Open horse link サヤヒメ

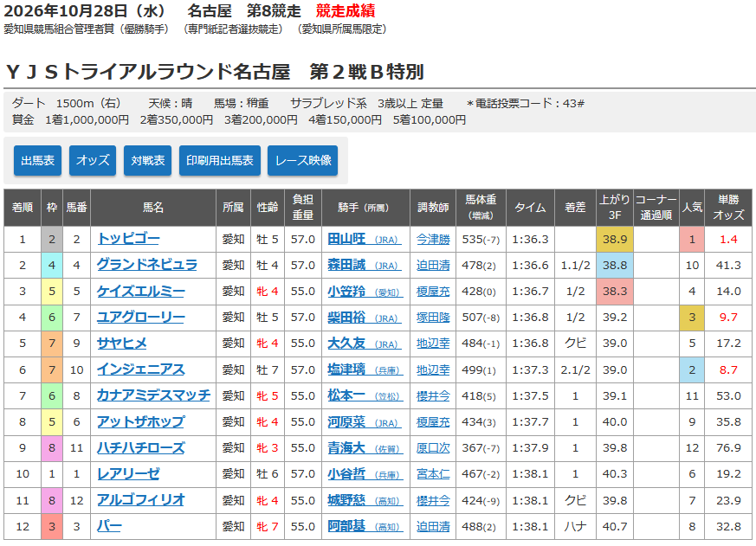pyautogui.click(x=122, y=344)
